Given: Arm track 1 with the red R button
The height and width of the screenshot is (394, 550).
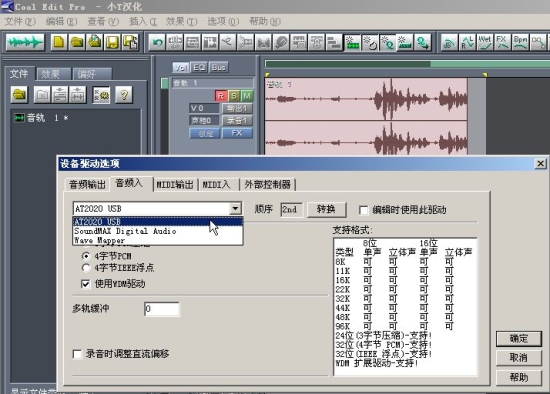Looking at the screenshot, I should tap(221, 96).
